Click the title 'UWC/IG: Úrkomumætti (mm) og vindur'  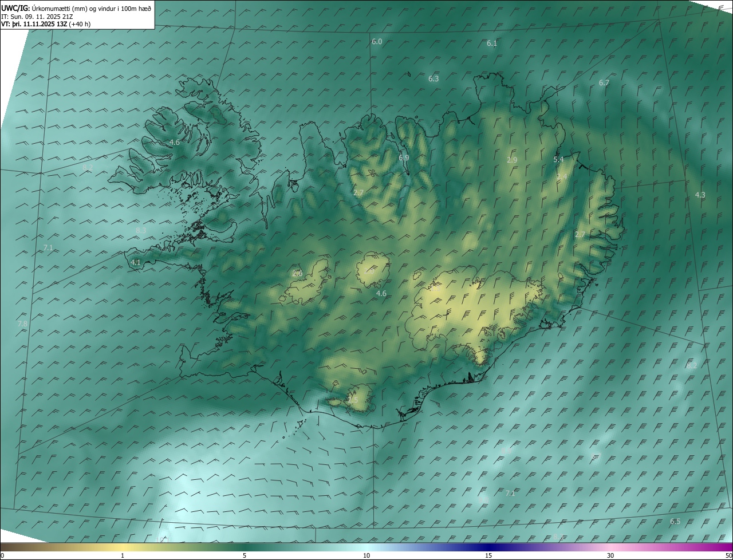[x=77, y=8]
